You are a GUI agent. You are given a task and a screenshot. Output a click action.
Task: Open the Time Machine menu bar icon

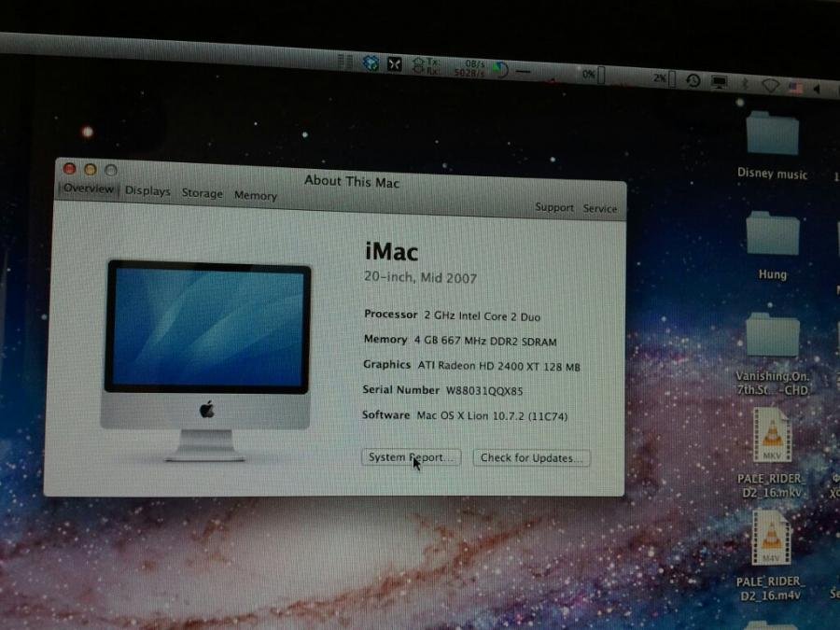[693, 81]
